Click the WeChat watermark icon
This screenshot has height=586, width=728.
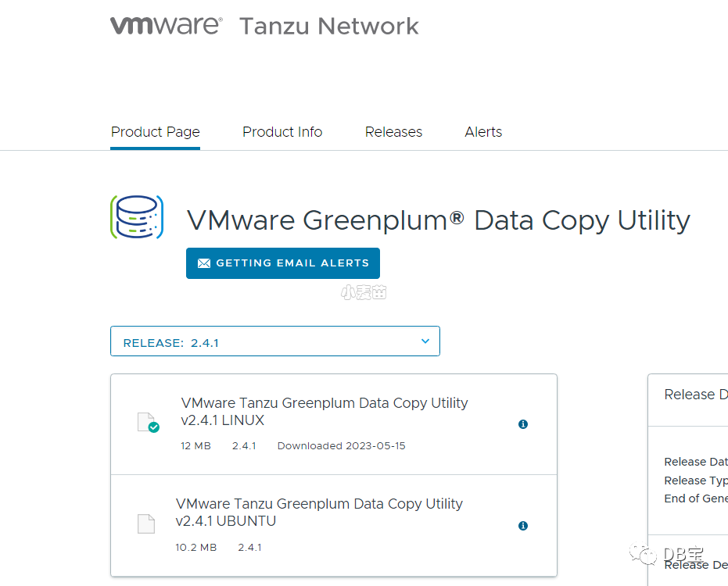tap(647, 556)
